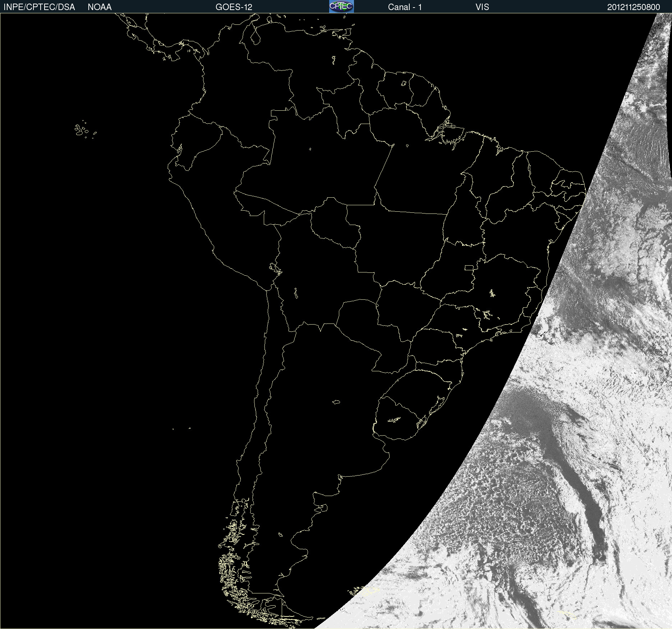Click the CPTEC logo in header
The width and height of the screenshot is (672, 629).
[x=341, y=6]
